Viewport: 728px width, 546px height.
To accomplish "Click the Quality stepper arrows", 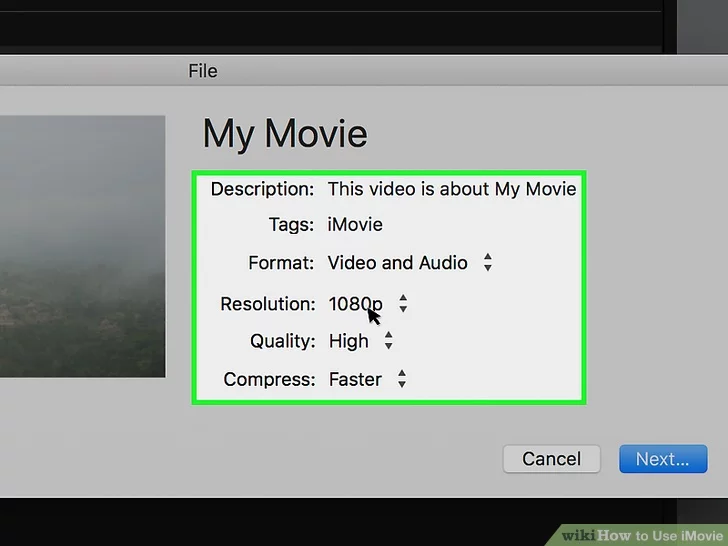I will pos(389,340).
